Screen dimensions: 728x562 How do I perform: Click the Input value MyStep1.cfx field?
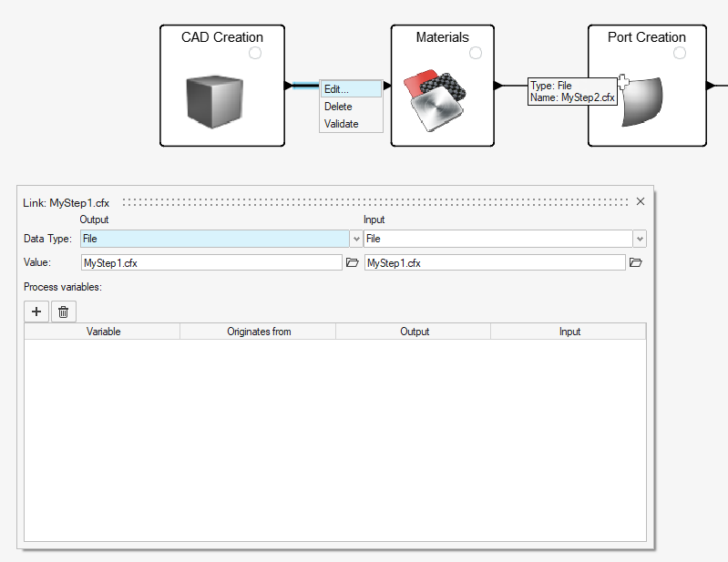tap(494, 262)
